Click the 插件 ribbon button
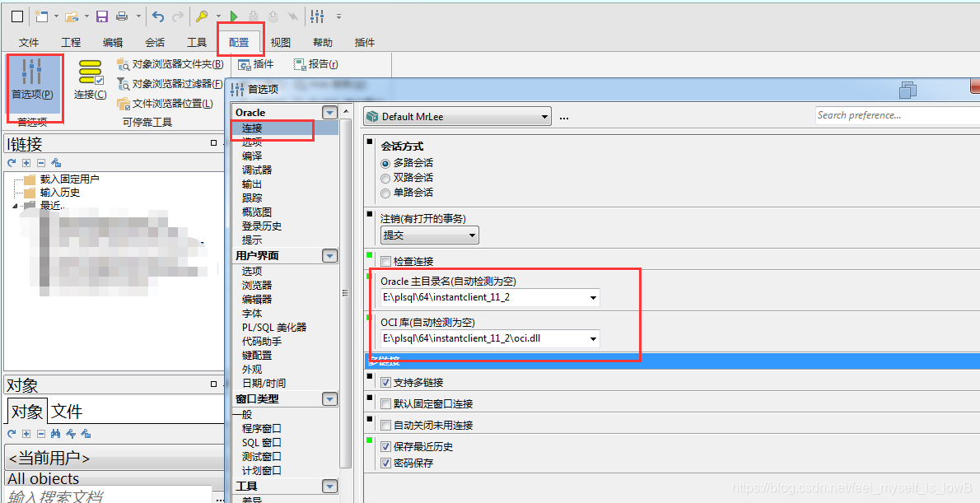This screenshot has height=503, width=980. [x=255, y=63]
